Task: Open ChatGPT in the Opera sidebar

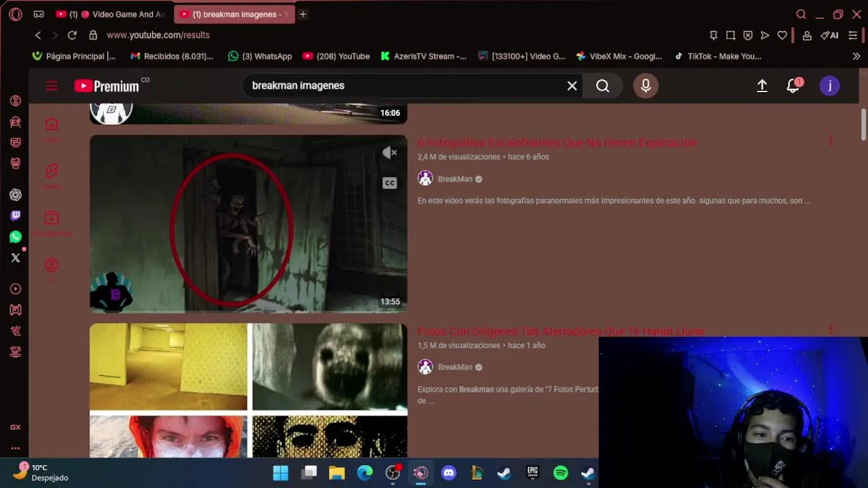Action: point(16,195)
